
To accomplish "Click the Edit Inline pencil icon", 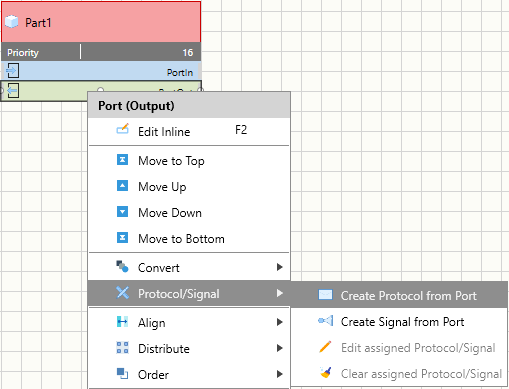I will click(122, 129).
